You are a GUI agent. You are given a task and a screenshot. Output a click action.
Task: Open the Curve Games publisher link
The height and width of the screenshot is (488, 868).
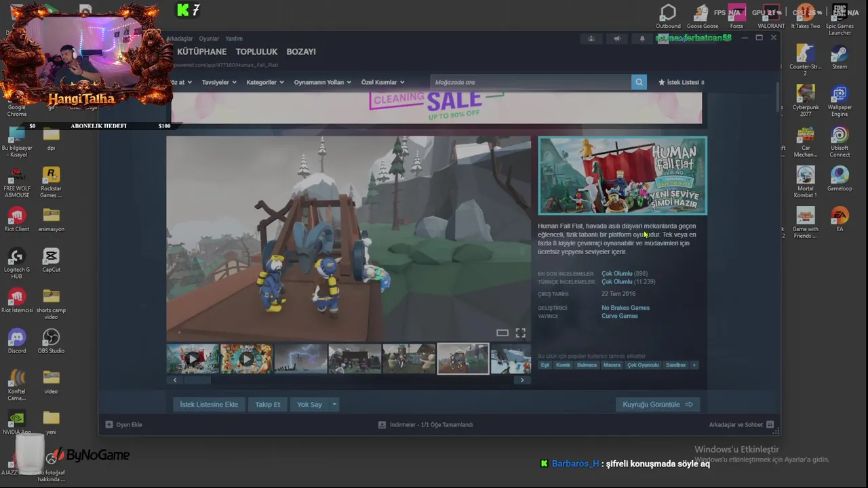tap(619, 316)
